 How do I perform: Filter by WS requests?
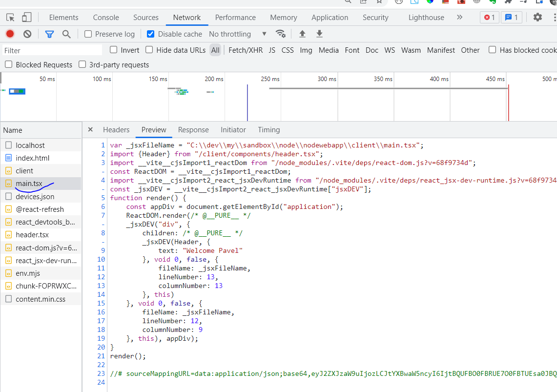(390, 50)
